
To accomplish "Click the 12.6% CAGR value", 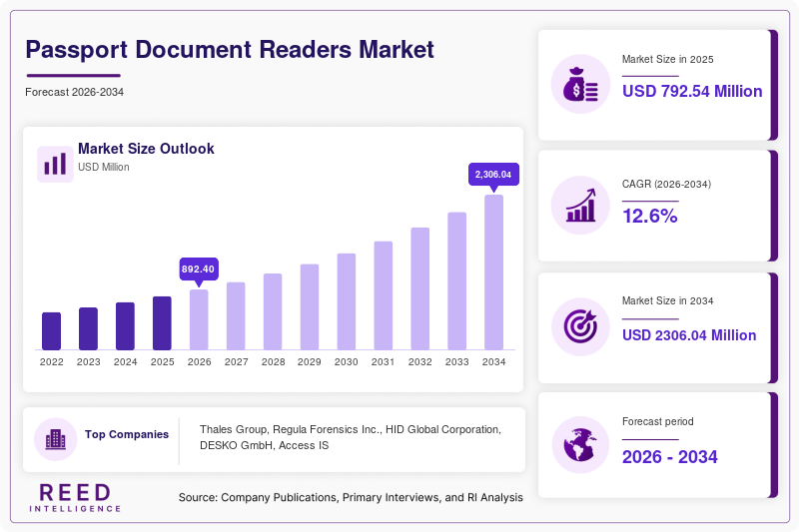I will point(650,217).
